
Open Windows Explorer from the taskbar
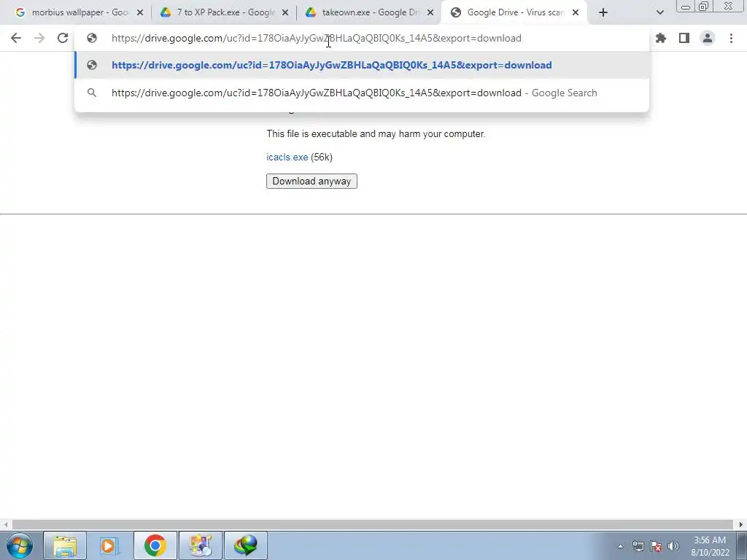point(65,545)
